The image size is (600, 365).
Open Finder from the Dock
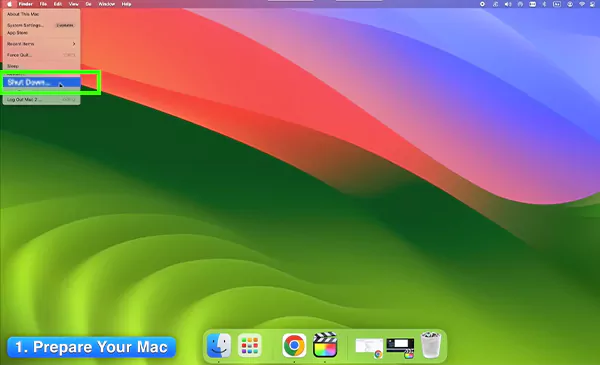219,345
